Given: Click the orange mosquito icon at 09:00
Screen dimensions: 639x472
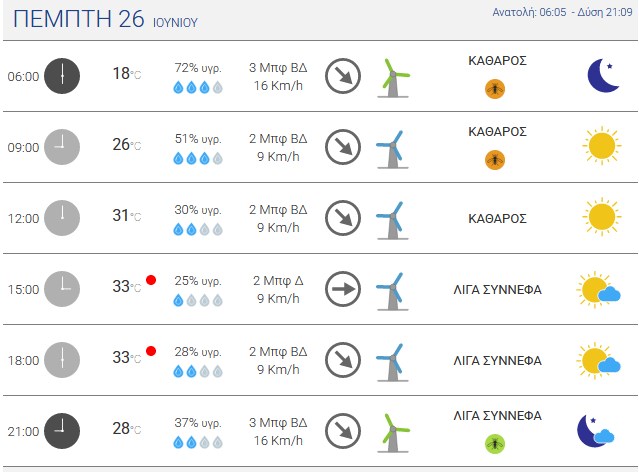Looking at the screenshot, I should tap(495, 160).
